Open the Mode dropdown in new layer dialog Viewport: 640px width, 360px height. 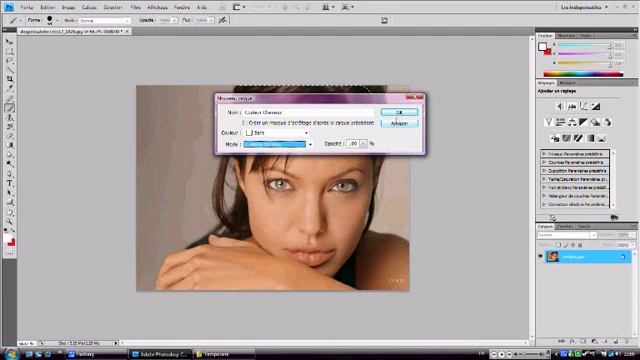click(x=278, y=144)
